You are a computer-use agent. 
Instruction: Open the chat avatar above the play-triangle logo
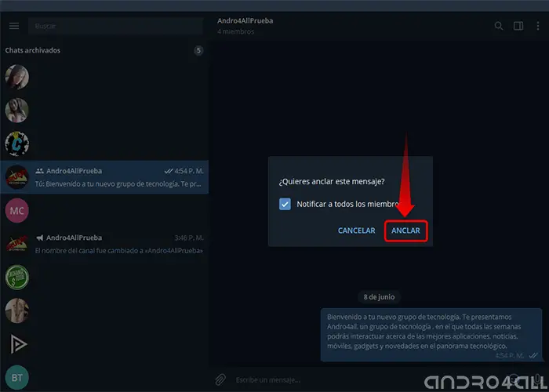pos(16,310)
